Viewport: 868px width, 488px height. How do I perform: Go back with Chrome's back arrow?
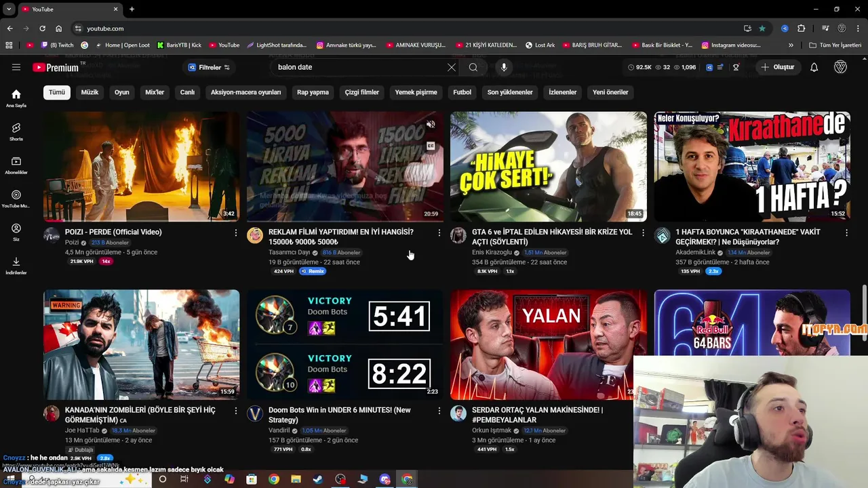click(x=9, y=28)
